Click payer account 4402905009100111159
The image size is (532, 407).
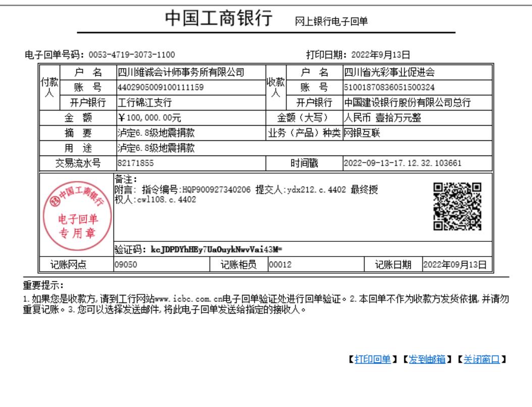click(x=161, y=87)
